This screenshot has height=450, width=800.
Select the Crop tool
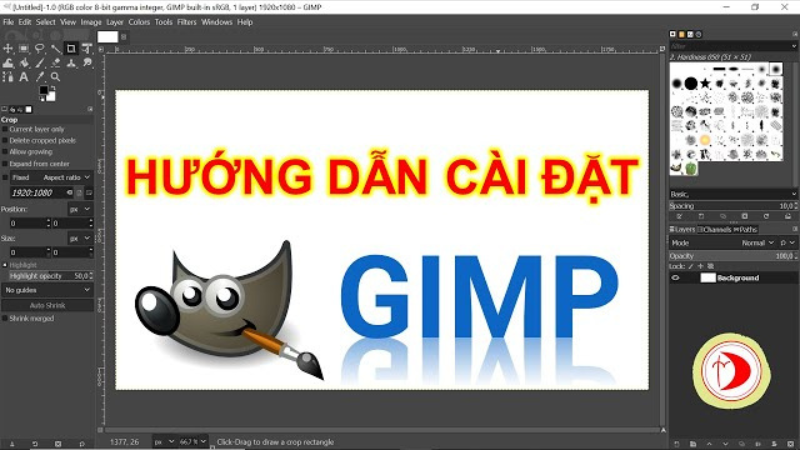71,47
